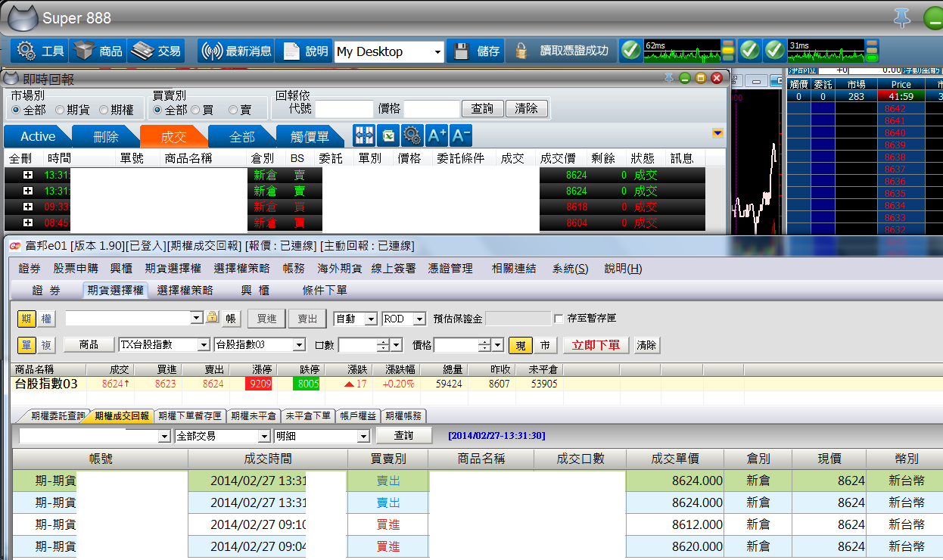Decrease font size with A- icon

point(461,135)
